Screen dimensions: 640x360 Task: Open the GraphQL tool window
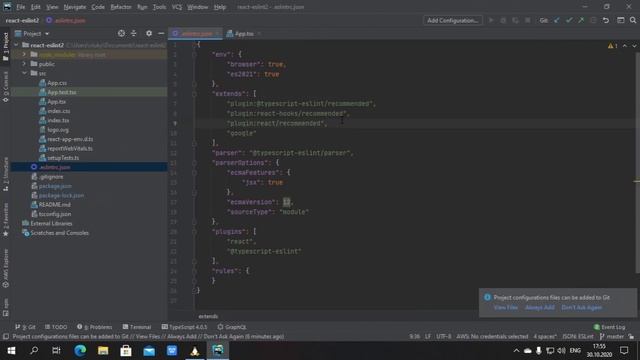coord(232,327)
